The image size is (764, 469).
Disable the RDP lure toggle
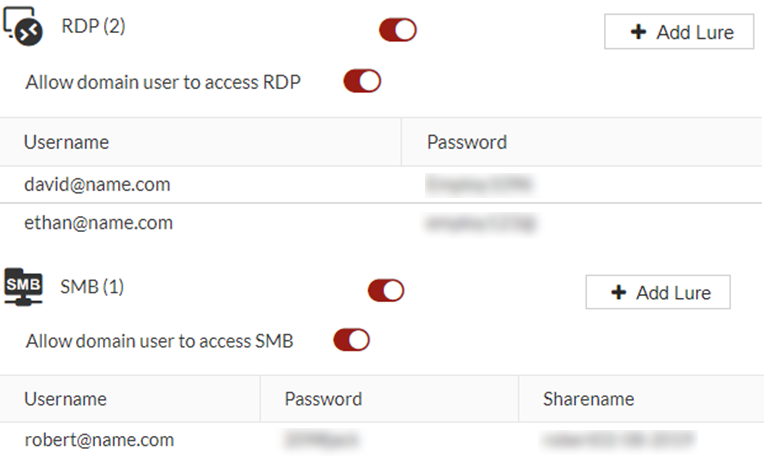[397, 31]
